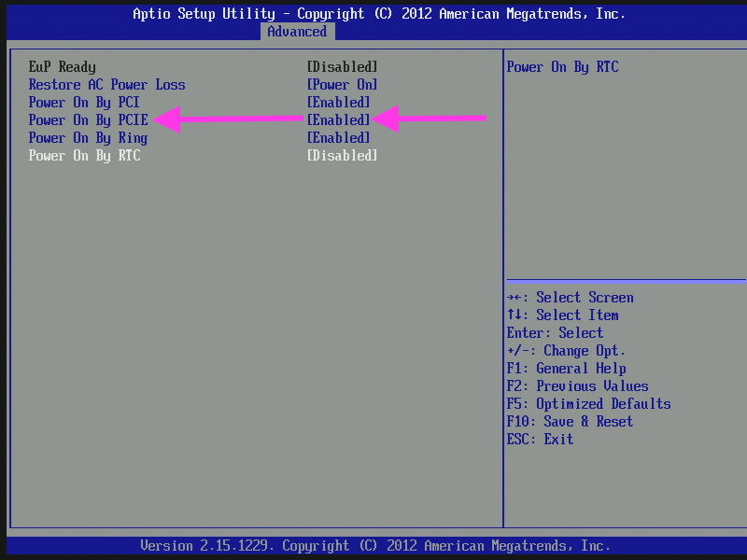The image size is (747, 560).
Task: Click ESC: Exit hint
Action: 541,439
